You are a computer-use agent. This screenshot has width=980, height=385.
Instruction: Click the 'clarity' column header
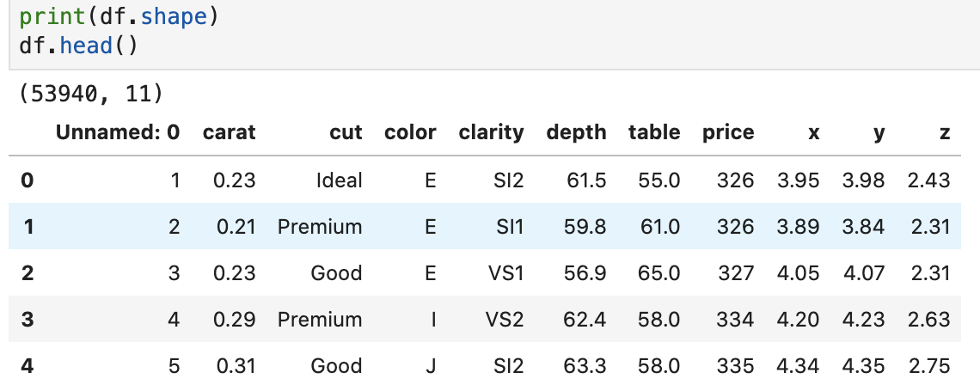coord(491,132)
